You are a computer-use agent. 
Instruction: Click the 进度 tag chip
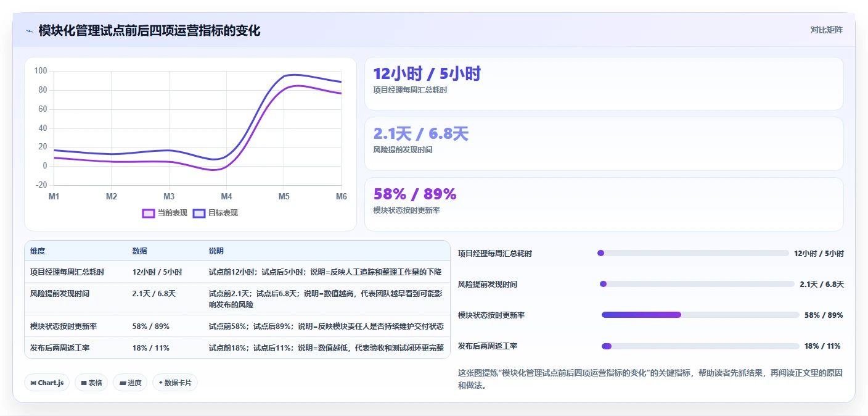[x=130, y=383]
